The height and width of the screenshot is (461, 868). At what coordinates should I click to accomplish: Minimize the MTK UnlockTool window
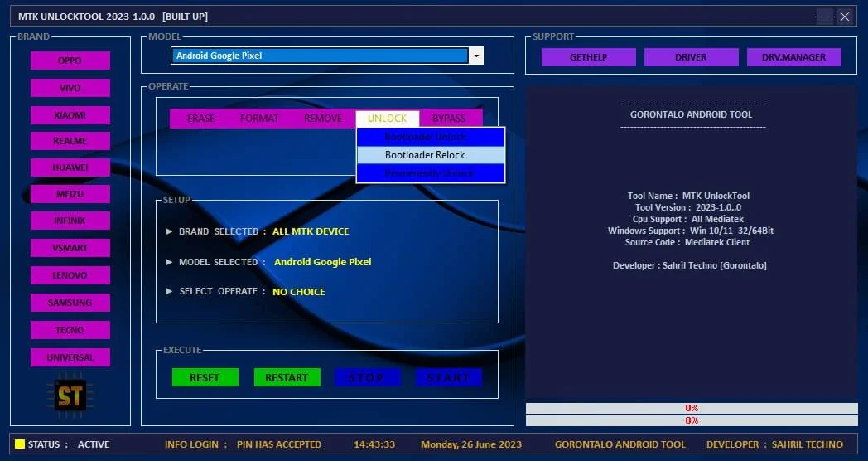pyautogui.click(x=825, y=17)
